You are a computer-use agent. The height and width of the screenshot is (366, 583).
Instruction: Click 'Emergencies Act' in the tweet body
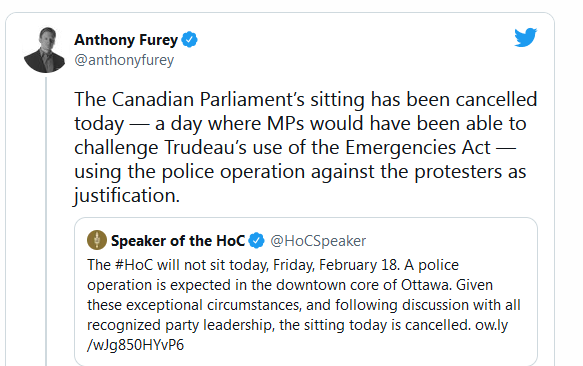(x=418, y=147)
